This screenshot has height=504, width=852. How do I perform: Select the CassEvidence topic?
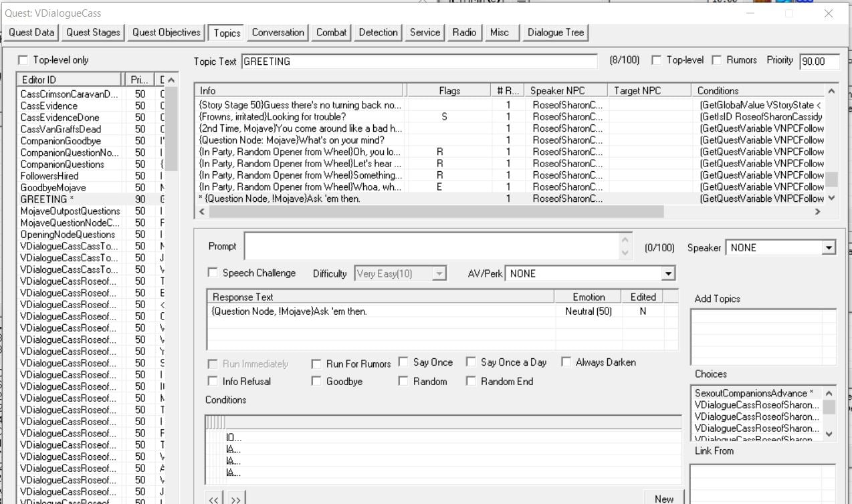click(49, 106)
